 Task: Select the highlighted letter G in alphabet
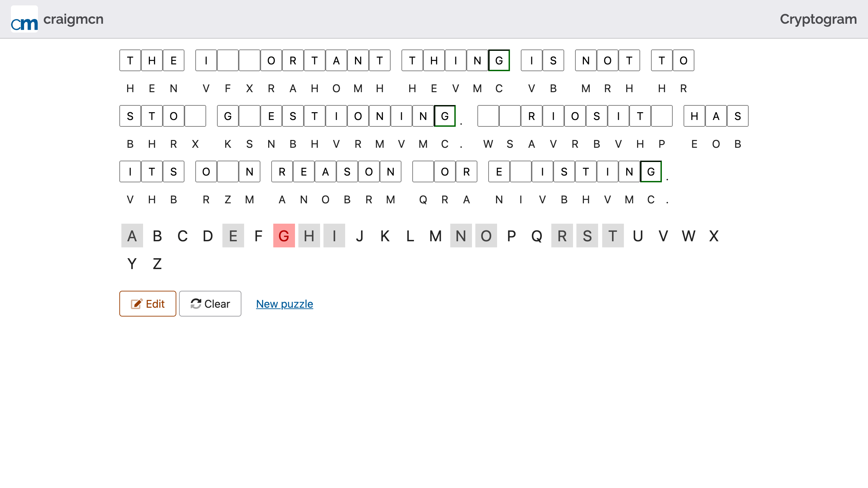click(284, 236)
